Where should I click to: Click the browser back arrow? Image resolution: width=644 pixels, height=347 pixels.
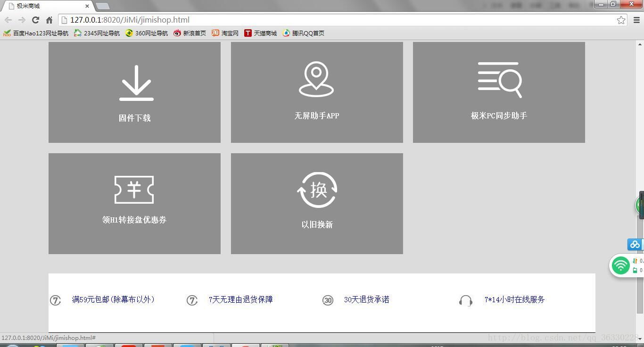click(x=8, y=20)
